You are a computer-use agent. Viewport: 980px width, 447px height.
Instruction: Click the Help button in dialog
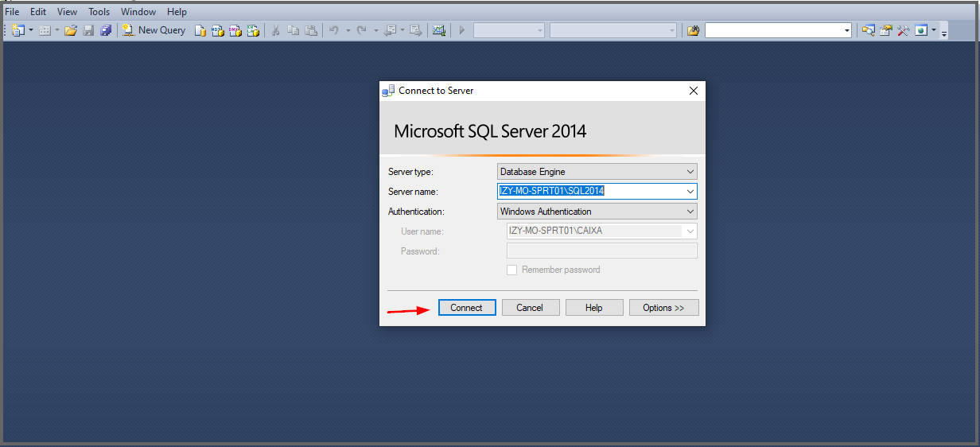(593, 308)
